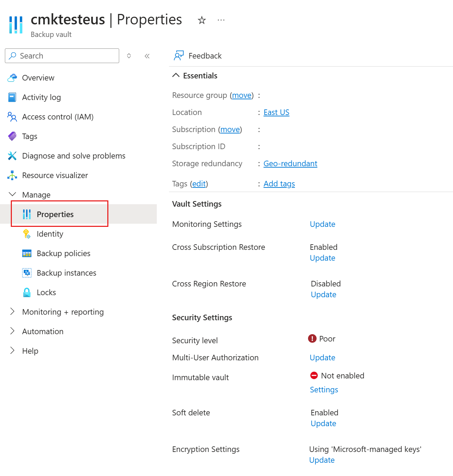453x476 pixels.
Task: Click the sidebar Search input field
Action: coord(62,56)
